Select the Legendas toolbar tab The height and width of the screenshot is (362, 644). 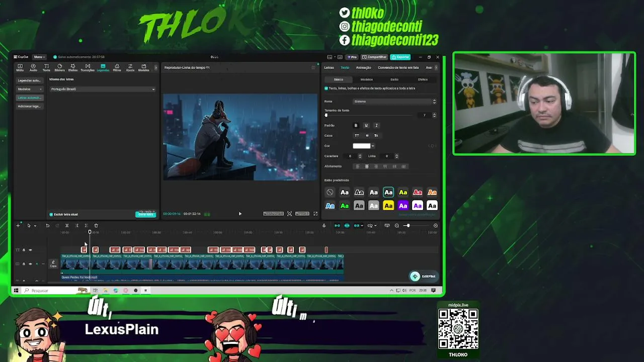tap(103, 67)
